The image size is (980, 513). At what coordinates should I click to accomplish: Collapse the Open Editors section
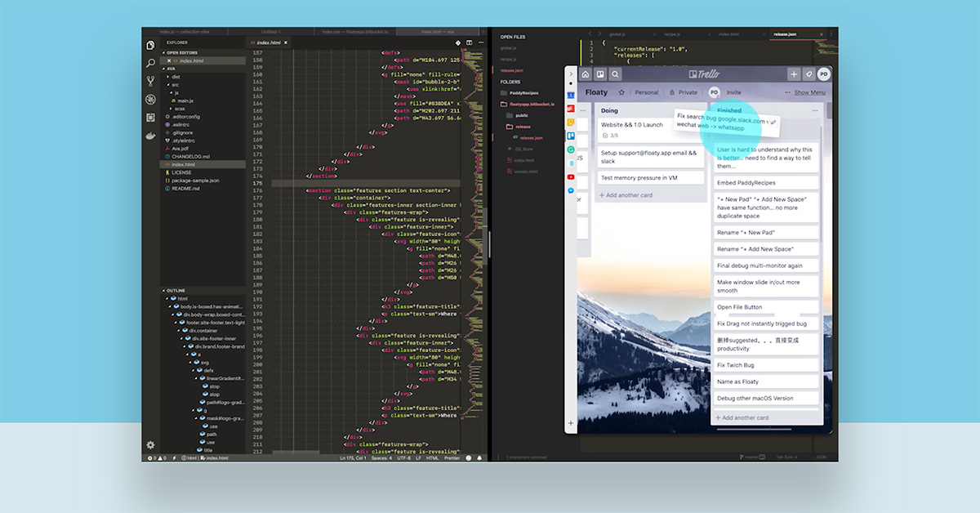click(x=163, y=52)
